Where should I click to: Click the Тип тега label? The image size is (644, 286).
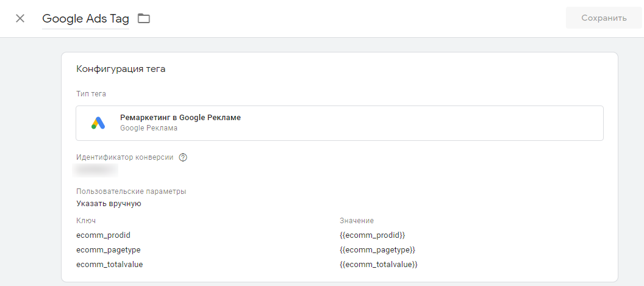(x=91, y=94)
